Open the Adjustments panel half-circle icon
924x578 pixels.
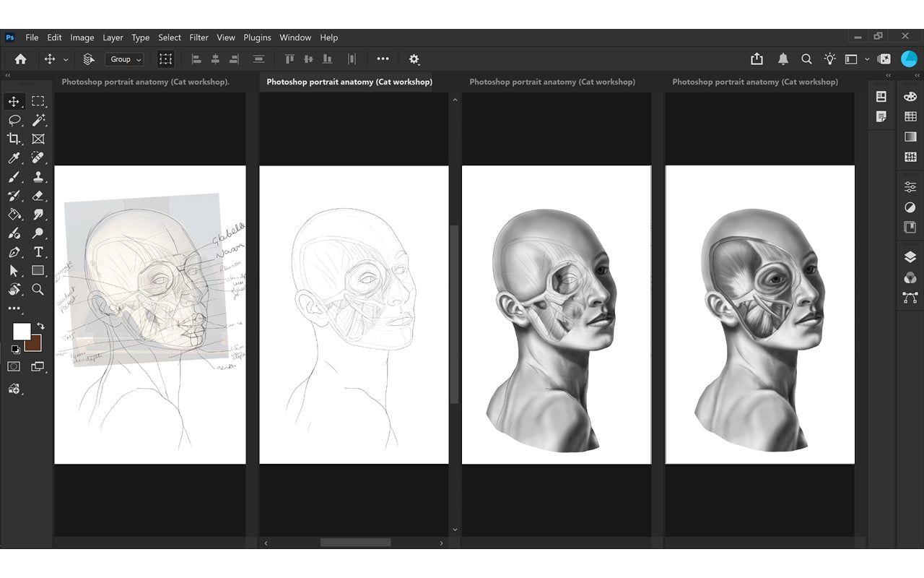(910, 207)
